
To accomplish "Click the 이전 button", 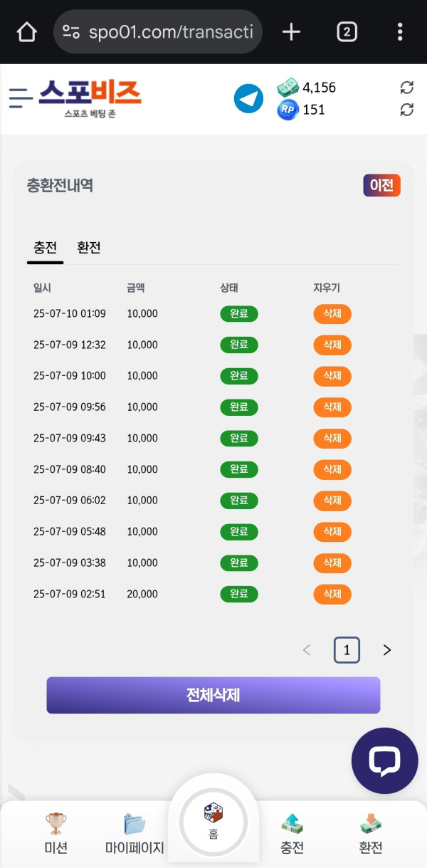I will (381, 185).
